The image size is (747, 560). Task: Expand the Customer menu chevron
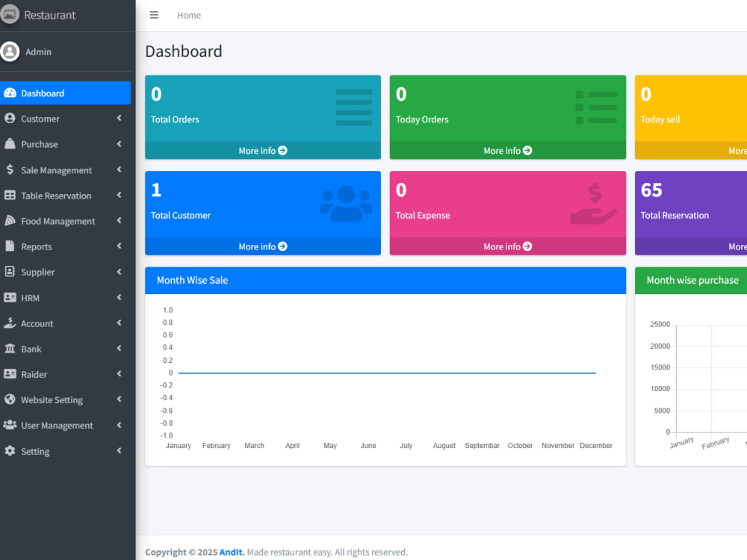[x=119, y=118]
